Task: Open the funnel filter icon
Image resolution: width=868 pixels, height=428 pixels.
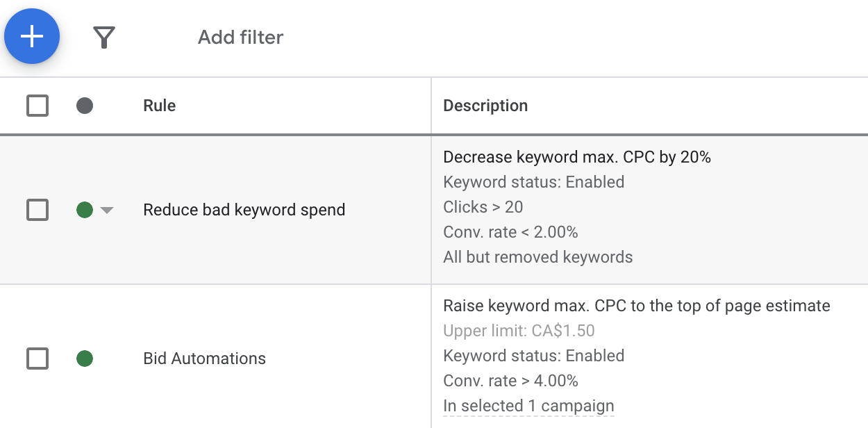Action: [x=104, y=38]
